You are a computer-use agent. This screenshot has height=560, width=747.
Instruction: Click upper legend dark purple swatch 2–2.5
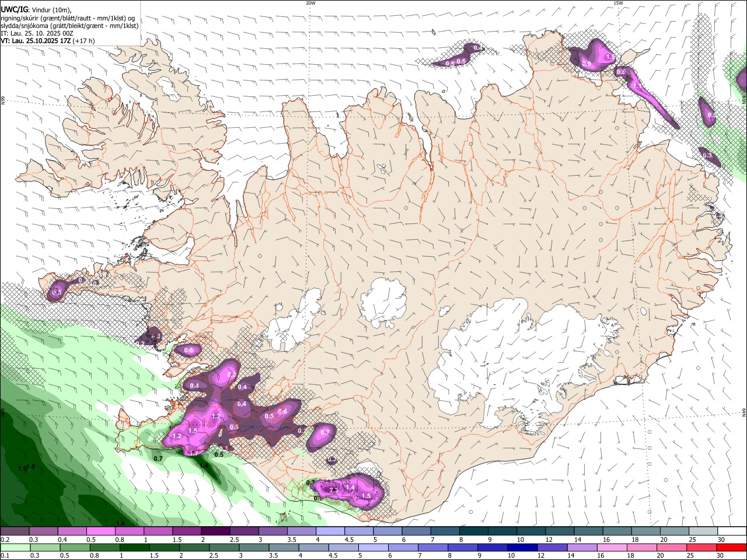(x=215, y=531)
